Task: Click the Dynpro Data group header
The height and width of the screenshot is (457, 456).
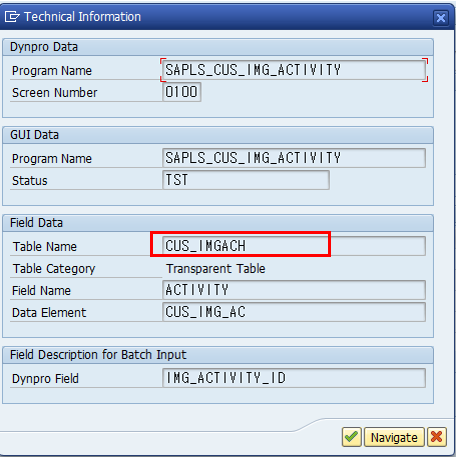Action: tap(218, 47)
